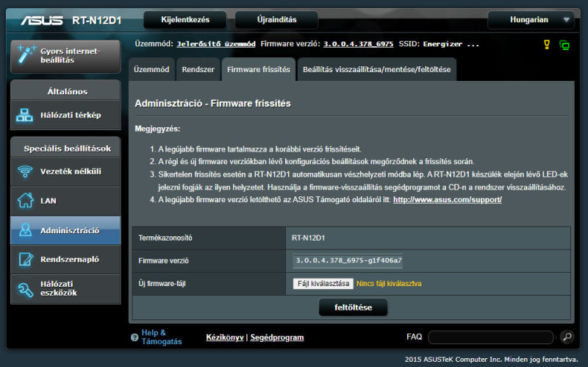Click Adminisztráció - Firmware frissítés title

pyautogui.click(x=212, y=104)
